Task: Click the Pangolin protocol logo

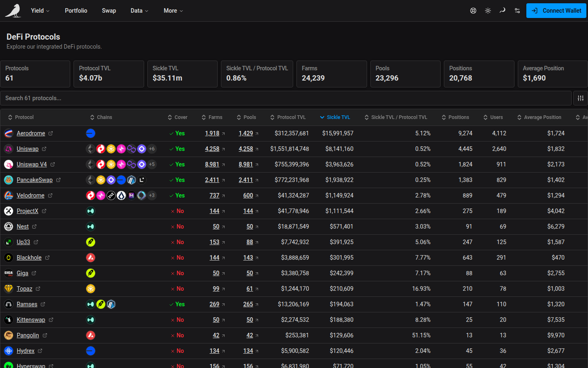Action: (x=9, y=335)
